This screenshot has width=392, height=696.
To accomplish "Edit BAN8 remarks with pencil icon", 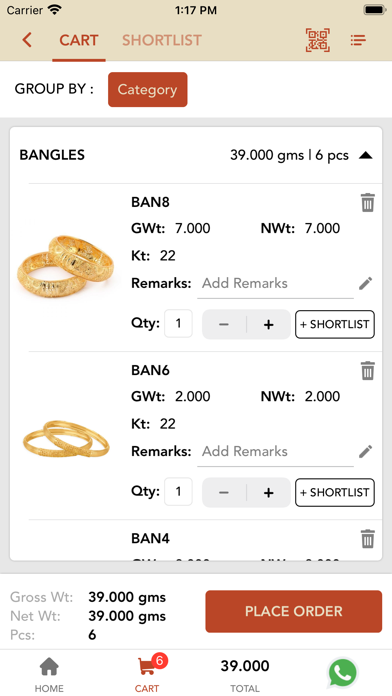I will 365,283.
